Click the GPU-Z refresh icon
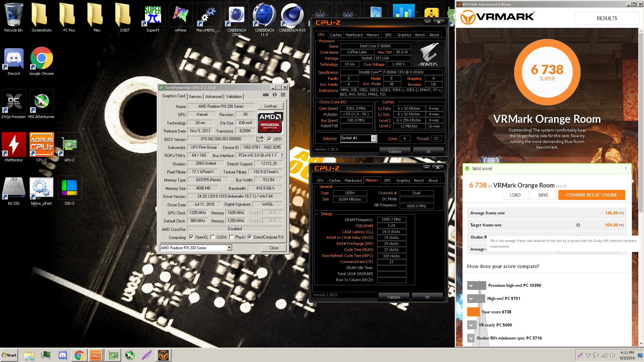The image size is (644, 362). 275,95
